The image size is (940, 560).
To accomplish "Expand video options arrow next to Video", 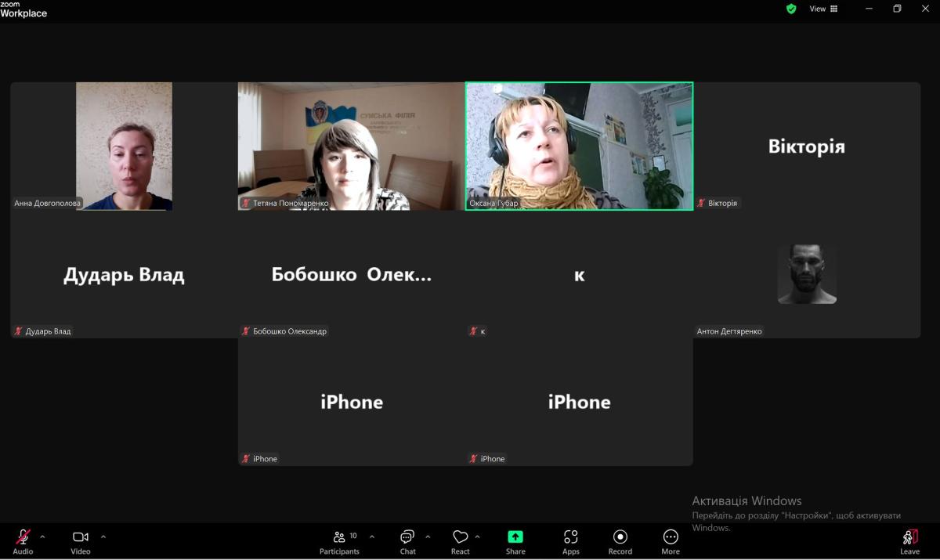I will 103,537.
